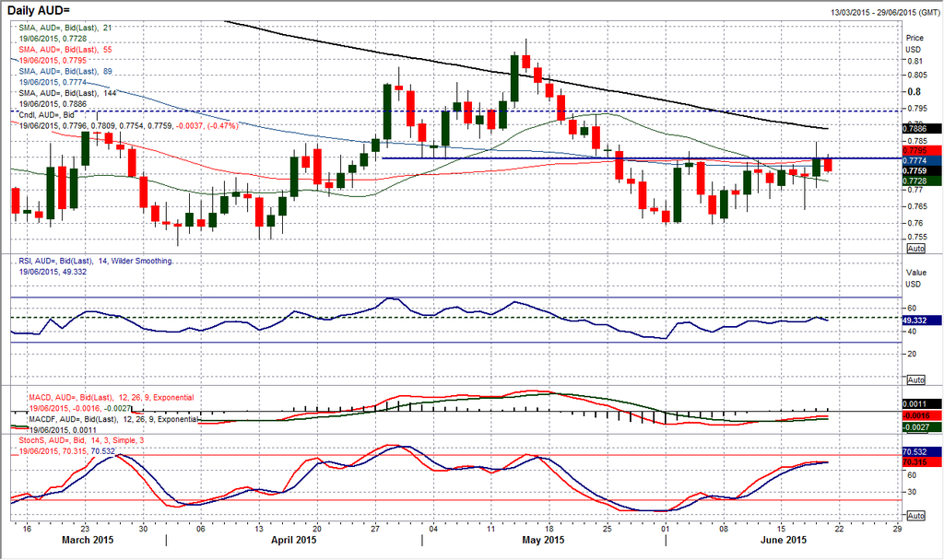This screenshot has width=944, height=560.
Task: Click the red 0.7795 price tag
Action: pos(922,150)
